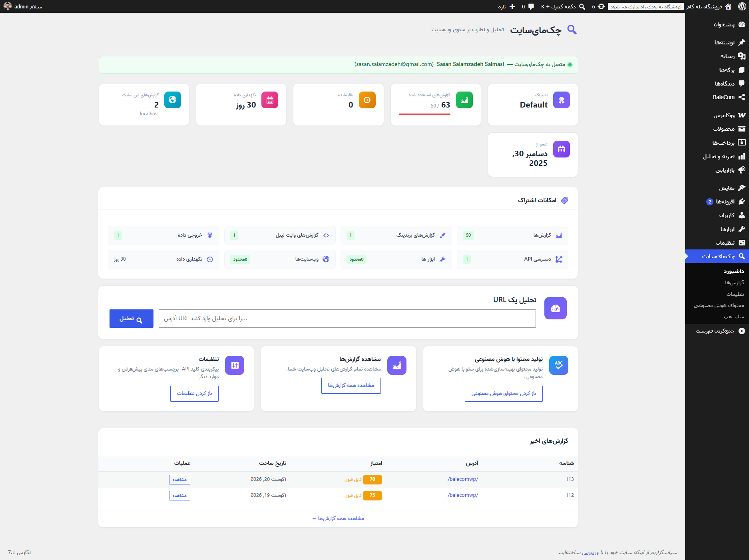
Task: Open تجزیه و تحلیل menu in sidebar
Action: [717, 156]
